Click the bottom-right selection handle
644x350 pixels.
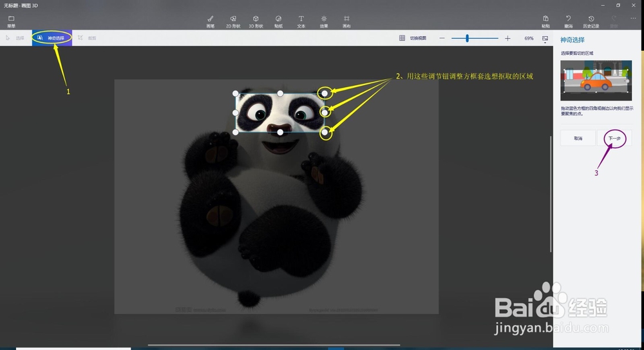(x=325, y=132)
